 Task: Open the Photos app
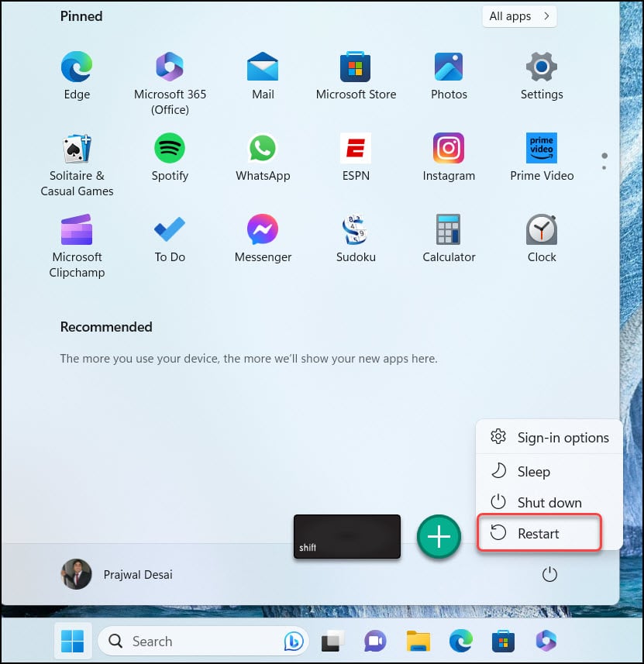449,75
